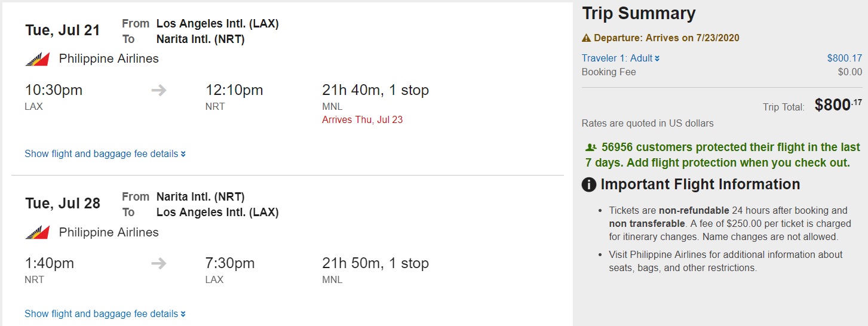Click the Philippine Airlines logo on the outbound flight

(37, 59)
